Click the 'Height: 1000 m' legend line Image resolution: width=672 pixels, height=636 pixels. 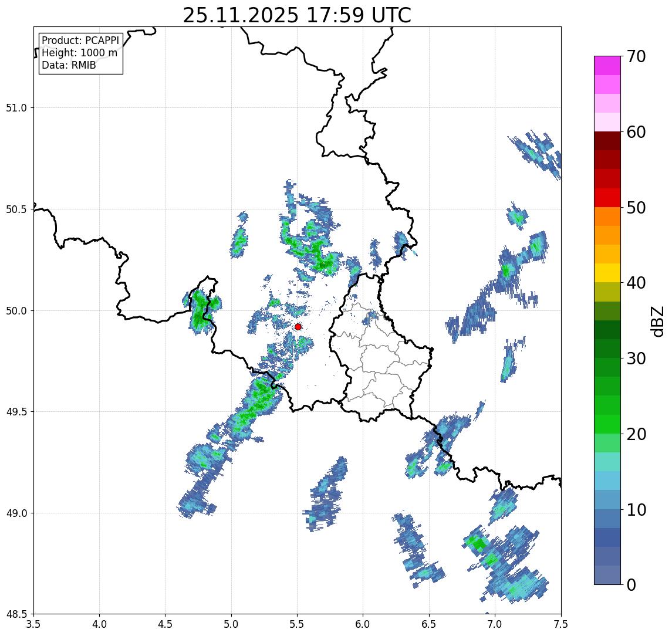click(x=79, y=53)
